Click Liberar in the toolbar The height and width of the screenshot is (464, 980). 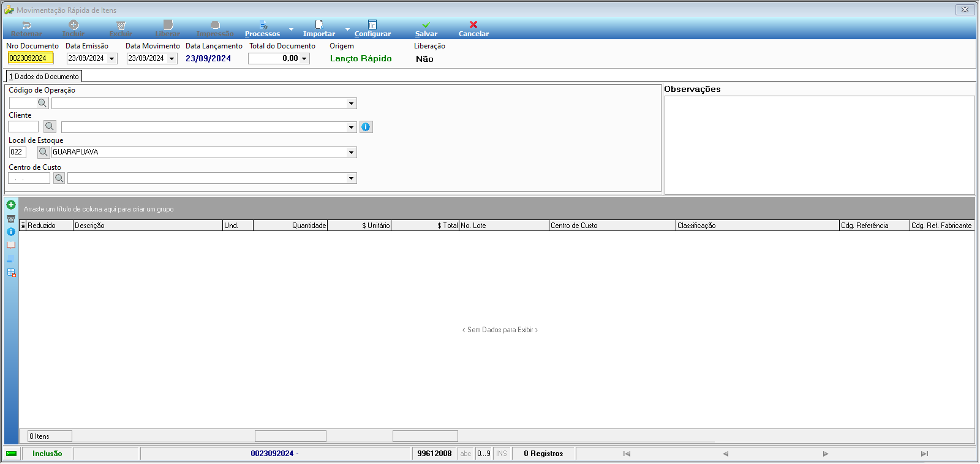point(168,29)
